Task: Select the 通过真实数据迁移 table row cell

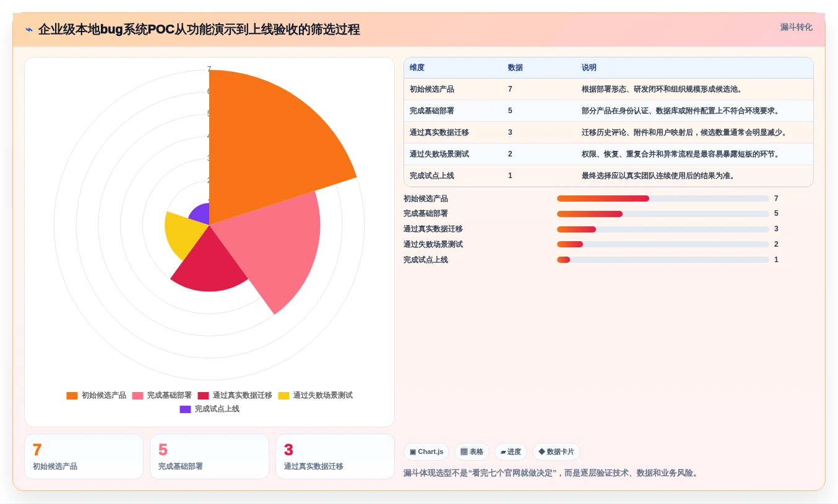Action: click(x=439, y=132)
